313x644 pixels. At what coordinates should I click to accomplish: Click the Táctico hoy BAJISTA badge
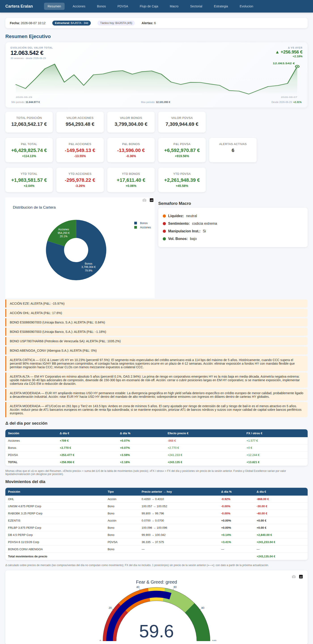(x=116, y=23)
